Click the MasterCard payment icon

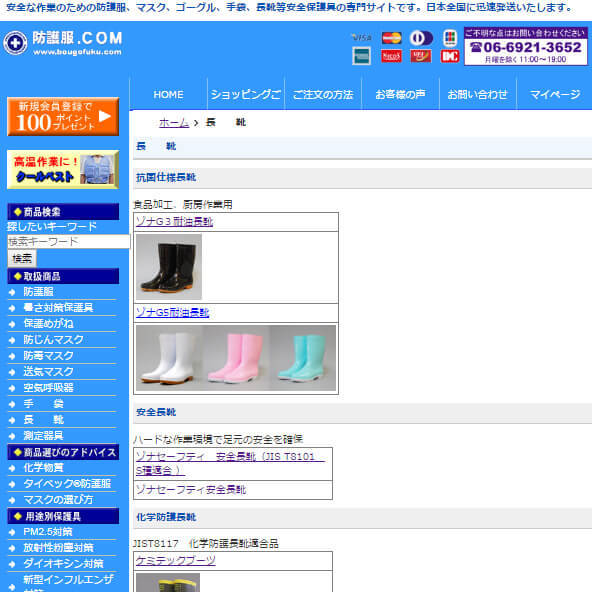(391, 38)
